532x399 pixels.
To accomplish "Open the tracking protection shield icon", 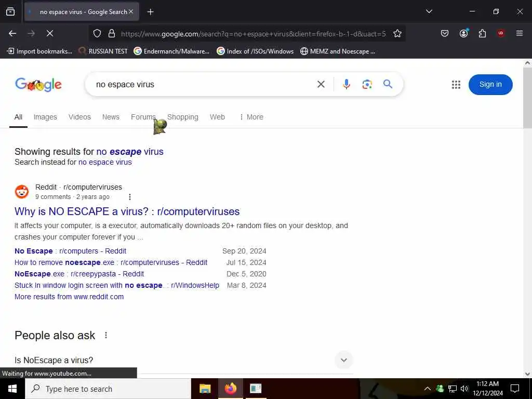I will (97, 34).
